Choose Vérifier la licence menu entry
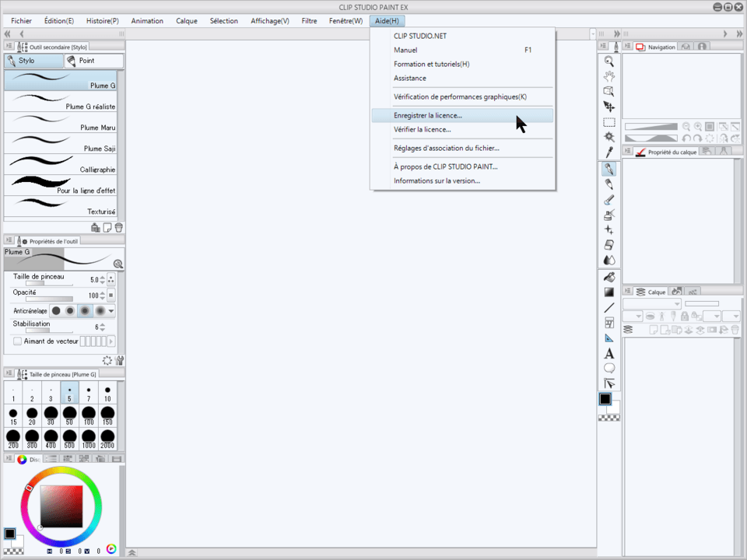The height and width of the screenshot is (560, 747). [462, 130]
